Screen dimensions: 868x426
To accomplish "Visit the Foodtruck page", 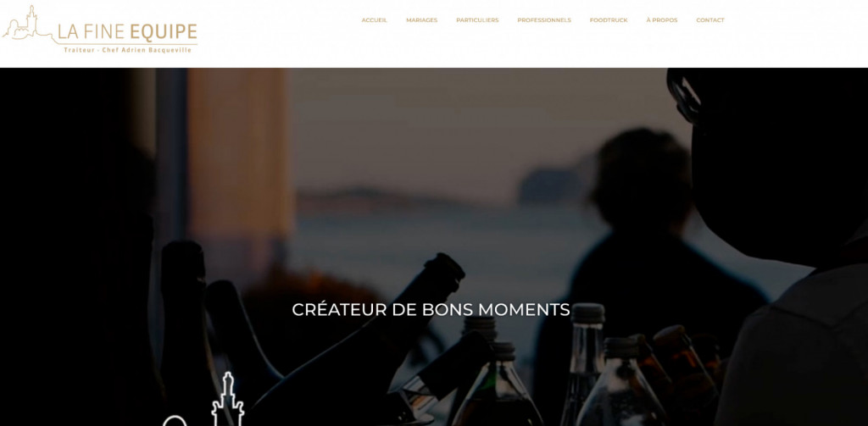I will point(609,20).
